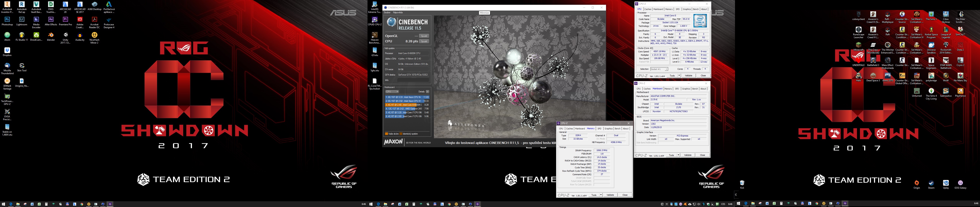Click Validate in CPU-Z Memory window
This screenshot has width=980, height=207.
[610, 195]
